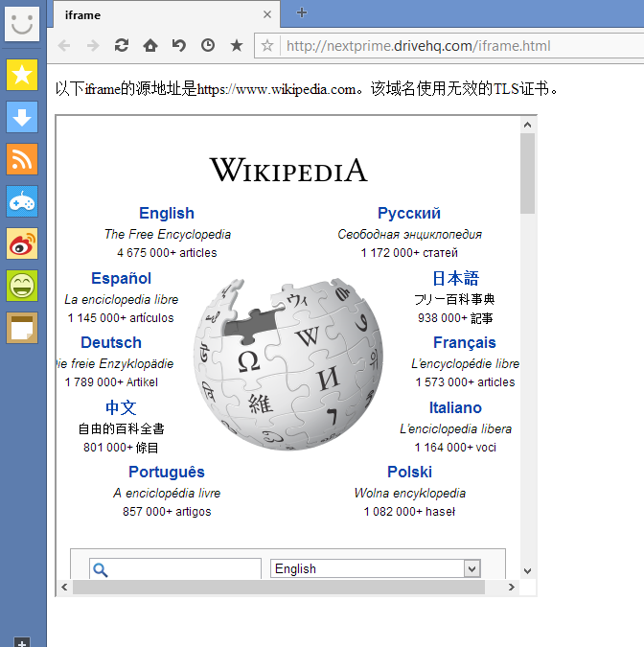The image size is (644, 647).
Task: Open the English Wikipedia link
Action: [167, 214]
